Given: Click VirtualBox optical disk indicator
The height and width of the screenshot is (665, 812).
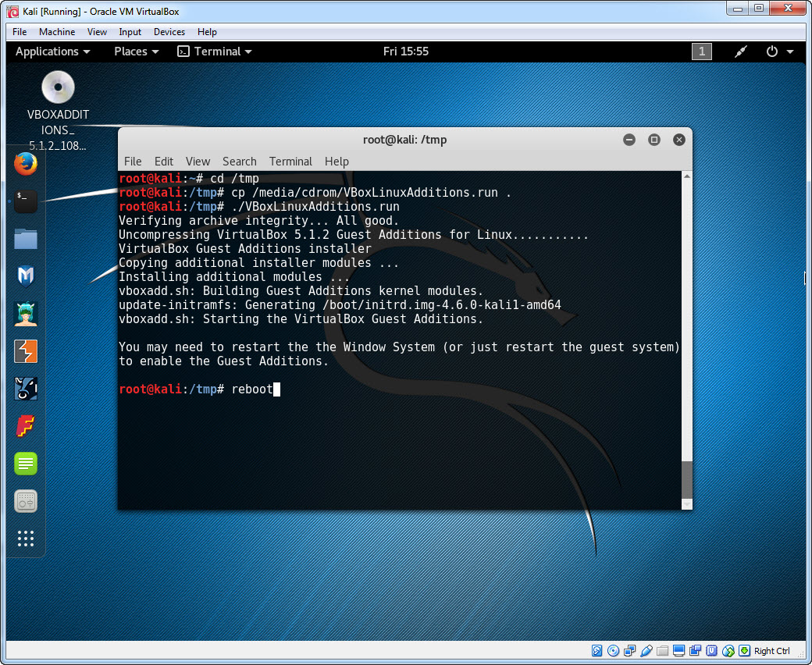Looking at the screenshot, I should [613, 651].
